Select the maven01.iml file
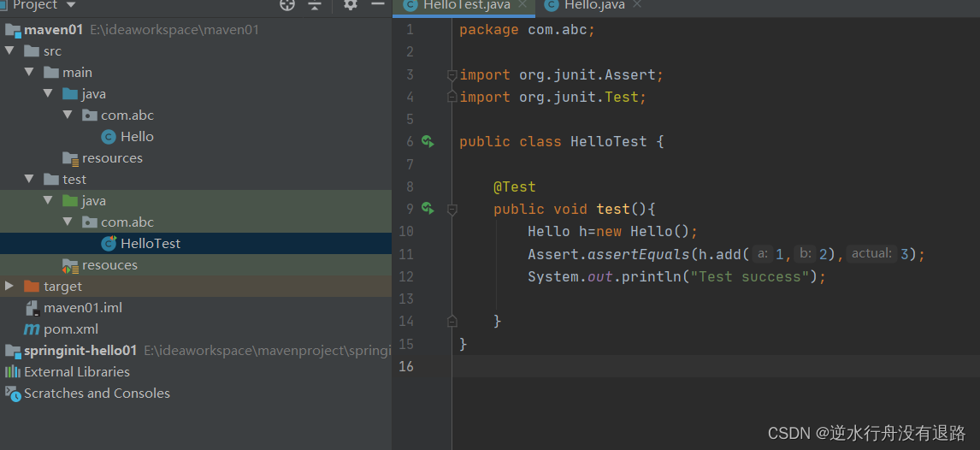980x450 pixels. click(x=83, y=307)
